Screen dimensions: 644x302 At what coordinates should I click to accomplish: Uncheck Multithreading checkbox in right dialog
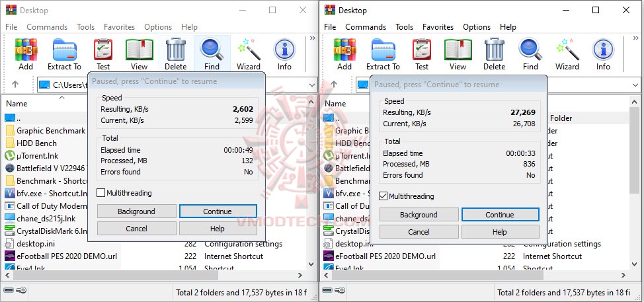pyautogui.click(x=383, y=196)
